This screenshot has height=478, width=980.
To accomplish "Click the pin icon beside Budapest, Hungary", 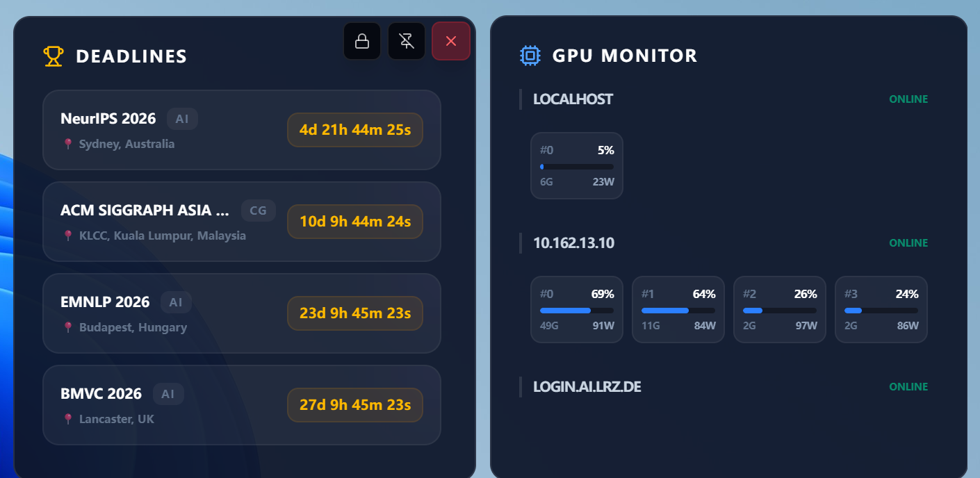I will [68, 327].
